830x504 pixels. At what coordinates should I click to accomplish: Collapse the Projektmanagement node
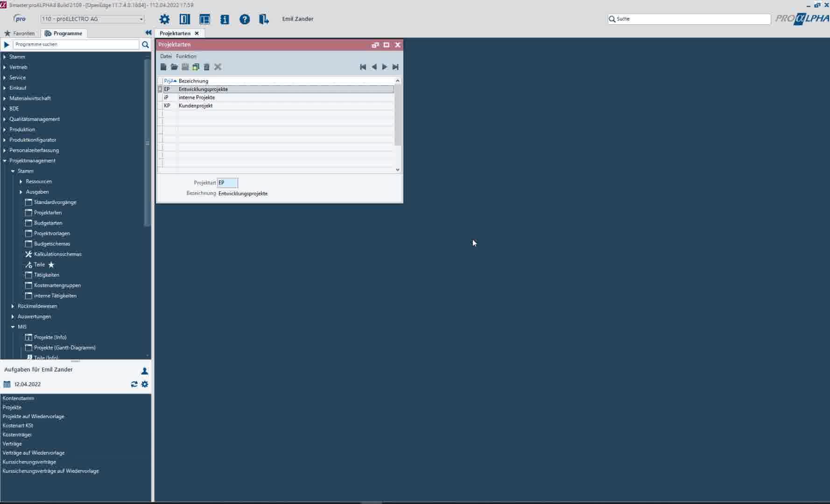(5, 161)
